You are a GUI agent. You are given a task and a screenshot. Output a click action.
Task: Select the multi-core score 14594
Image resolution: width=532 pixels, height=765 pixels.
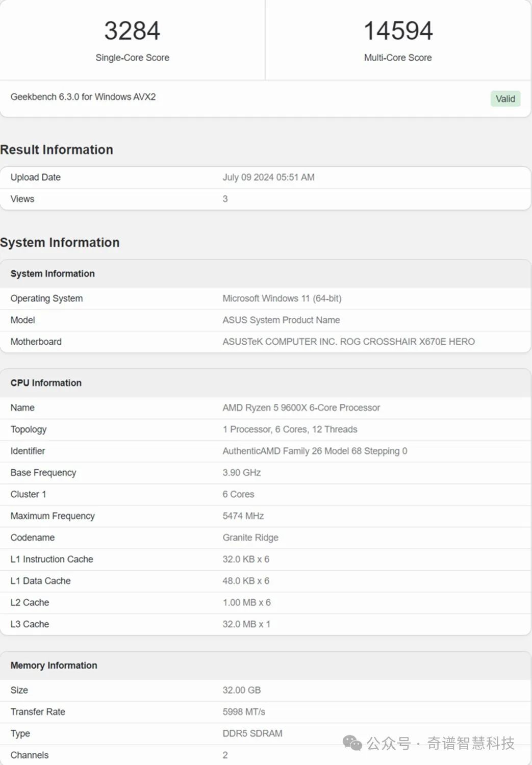coord(398,31)
